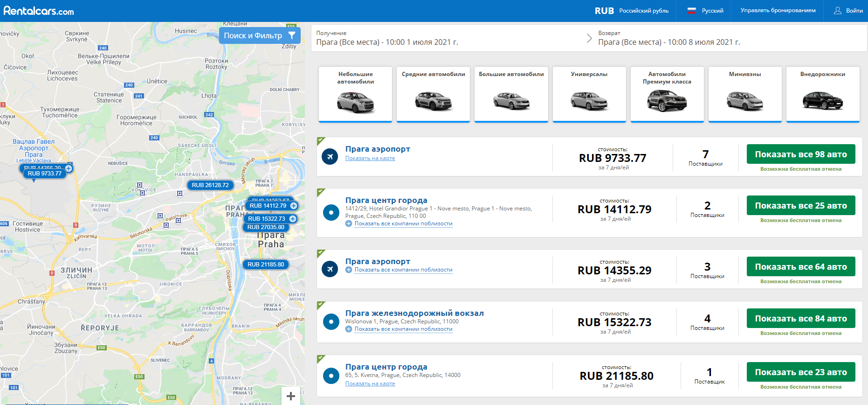Click Показать на карте under first airport
The height and width of the screenshot is (405, 868).
pos(370,158)
